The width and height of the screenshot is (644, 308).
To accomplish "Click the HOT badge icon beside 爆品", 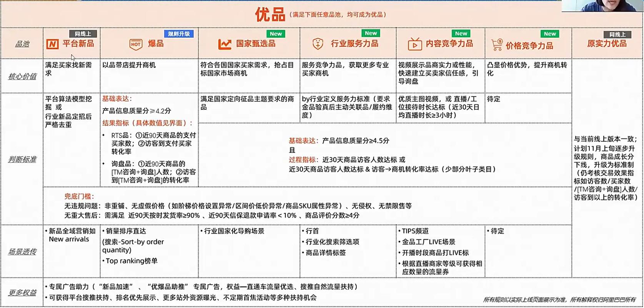I will click(136, 44).
